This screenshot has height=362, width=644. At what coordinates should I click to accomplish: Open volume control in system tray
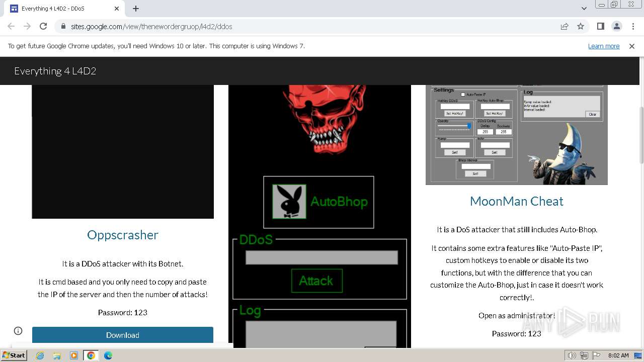[572, 355]
